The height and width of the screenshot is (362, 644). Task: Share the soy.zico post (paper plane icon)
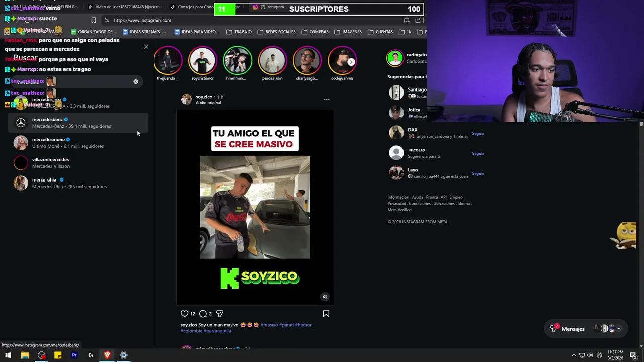point(219,314)
